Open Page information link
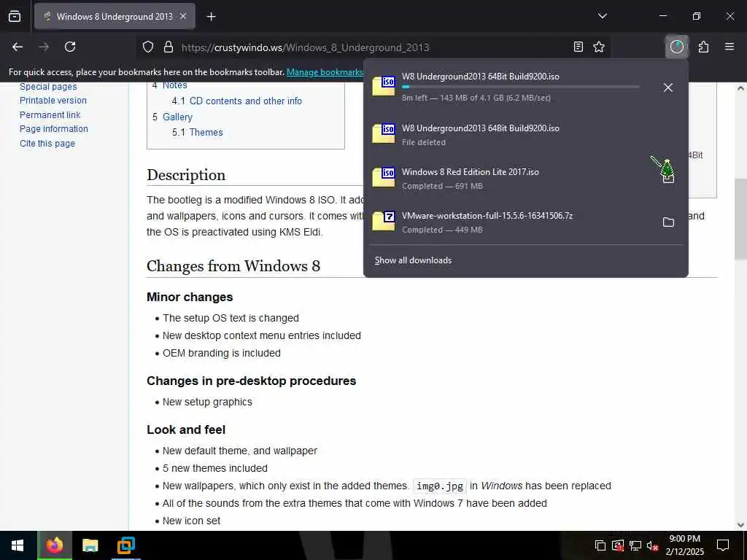The height and width of the screenshot is (560, 747). (x=54, y=128)
